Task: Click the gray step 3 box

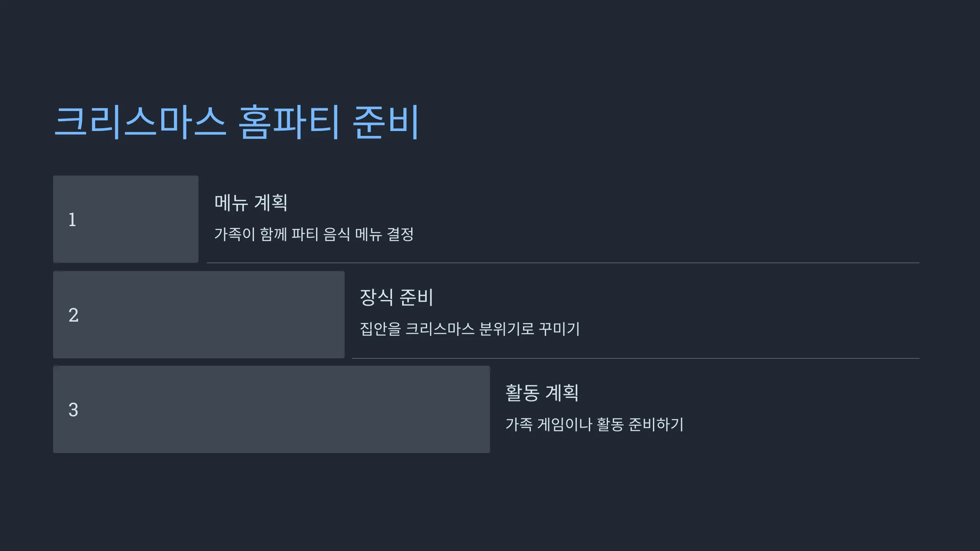Action: point(272,409)
